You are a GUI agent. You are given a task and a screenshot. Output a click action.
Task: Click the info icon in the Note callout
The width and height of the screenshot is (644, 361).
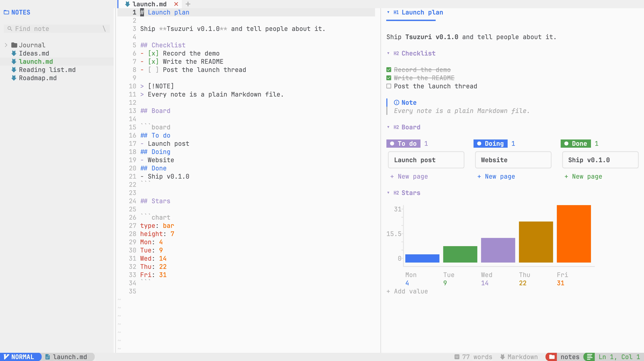click(x=397, y=102)
